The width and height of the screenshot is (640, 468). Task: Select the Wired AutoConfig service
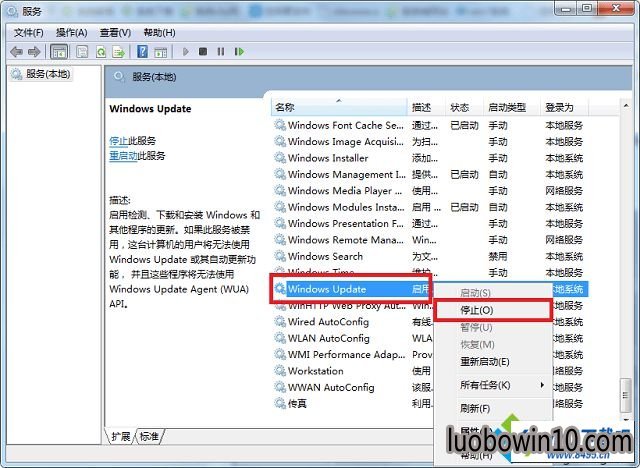click(x=353, y=322)
